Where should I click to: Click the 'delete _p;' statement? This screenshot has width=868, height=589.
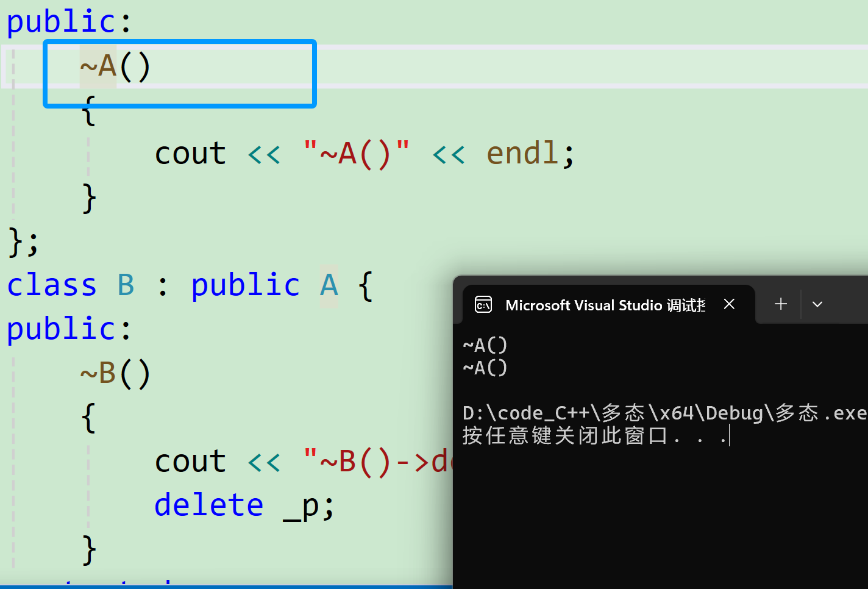coord(244,505)
